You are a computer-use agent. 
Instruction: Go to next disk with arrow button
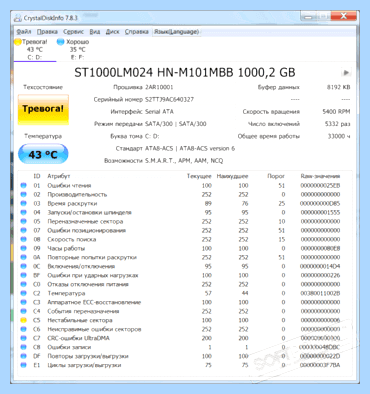click(346, 72)
